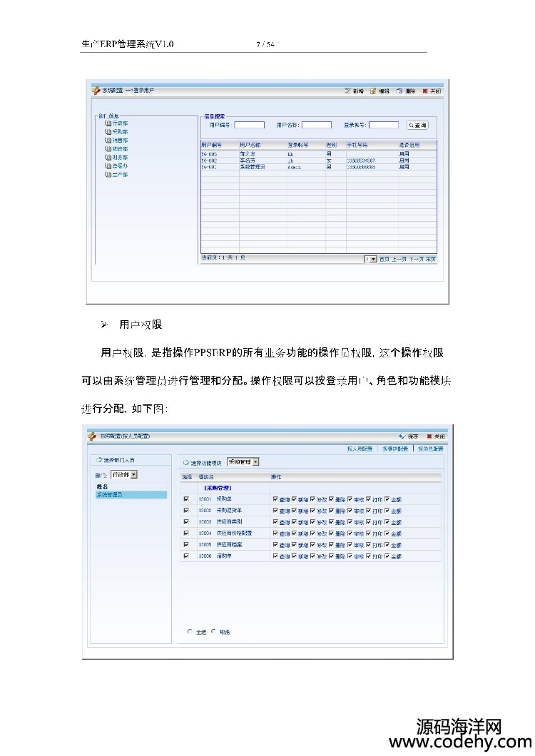
Task: Click the logo icon beside 系统配置 title
Action: coord(96,90)
